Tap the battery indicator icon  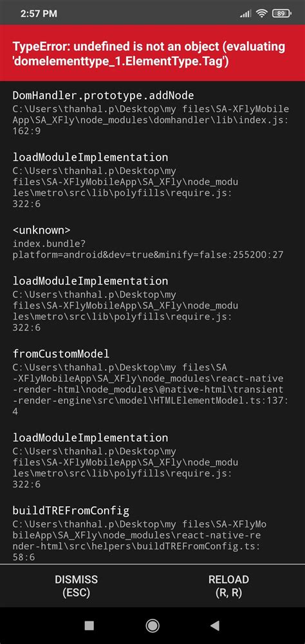click(282, 14)
